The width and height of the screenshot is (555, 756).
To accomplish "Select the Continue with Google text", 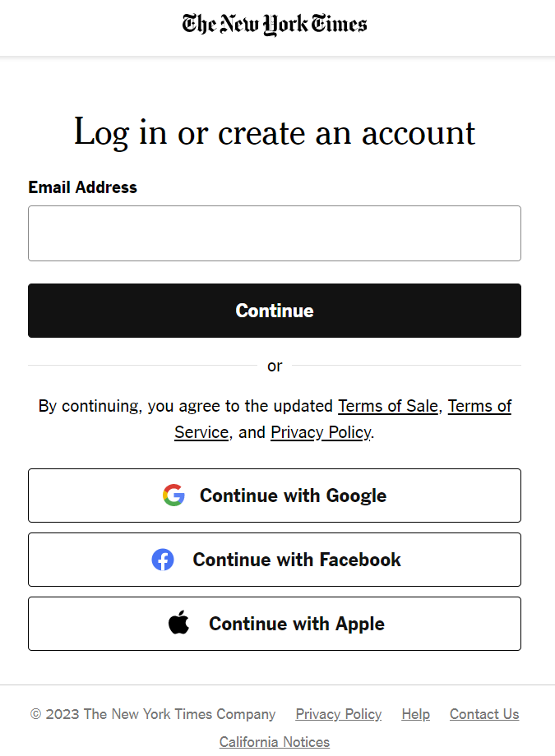I will coord(293,496).
